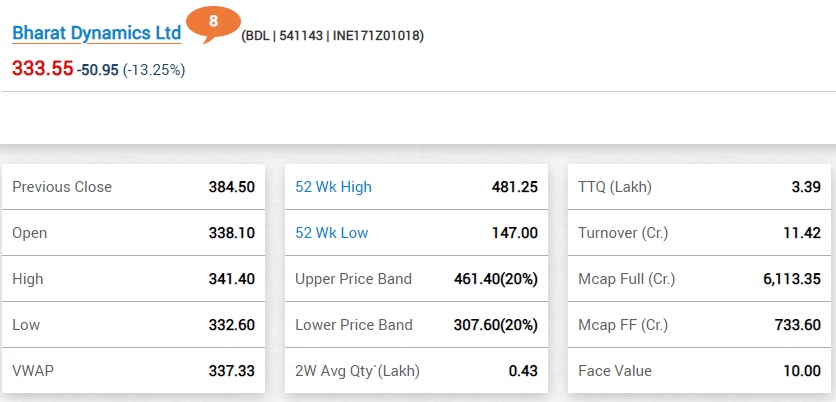Select the Face Value label
The image size is (836, 402).
pyautogui.click(x=615, y=371)
